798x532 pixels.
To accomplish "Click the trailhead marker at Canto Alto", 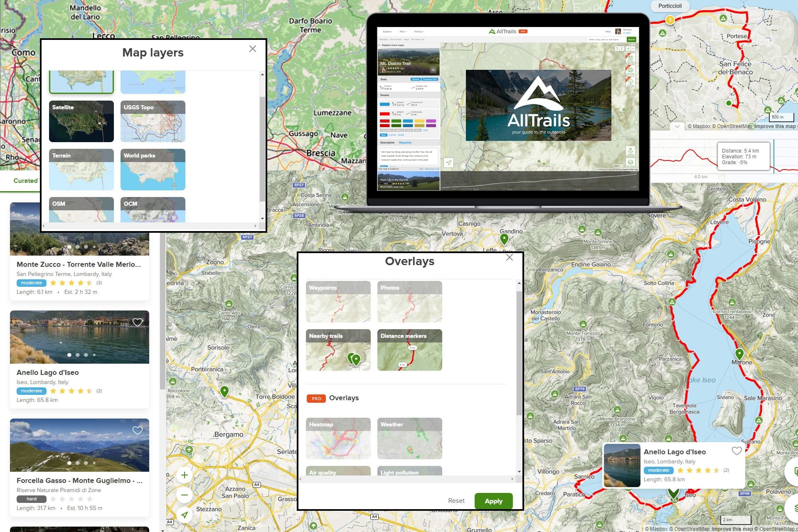I will point(229,304).
